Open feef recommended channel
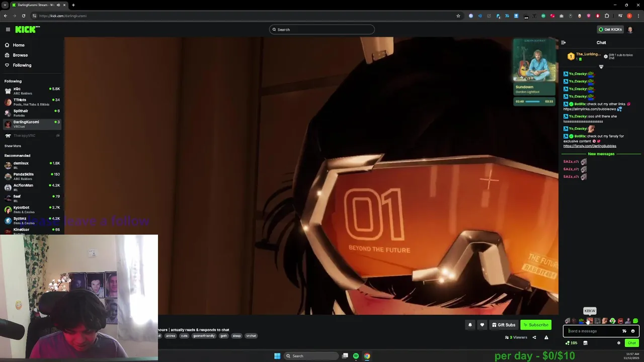Image resolution: width=644 pixels, height=362 pixels. point(32,199)
